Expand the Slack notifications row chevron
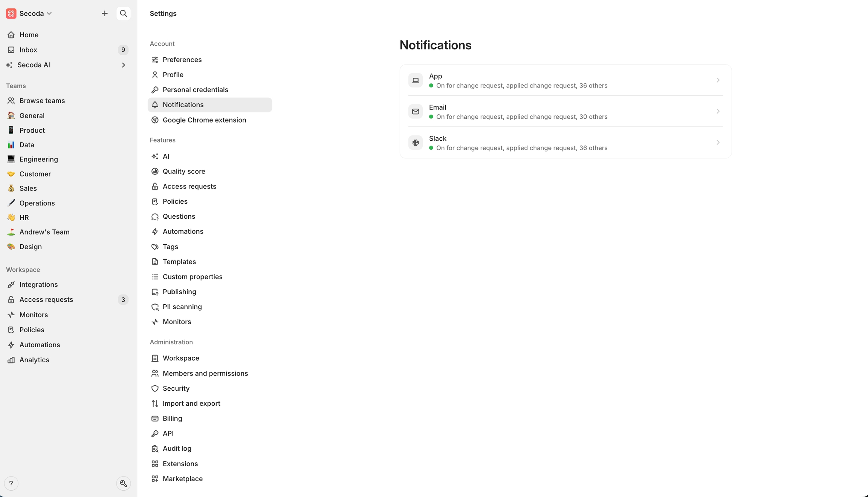 click(x=718, y=143)
